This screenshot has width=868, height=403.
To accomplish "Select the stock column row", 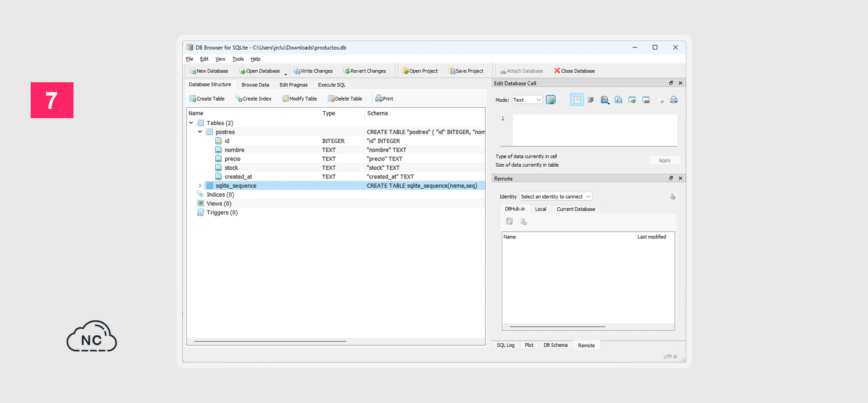I will 336,168.
